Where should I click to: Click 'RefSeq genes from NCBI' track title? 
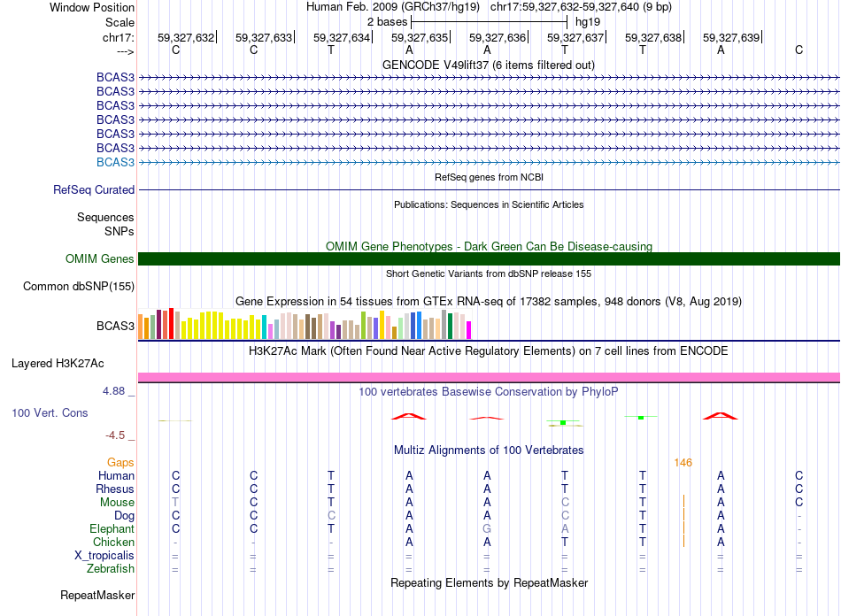click(489, 177)
